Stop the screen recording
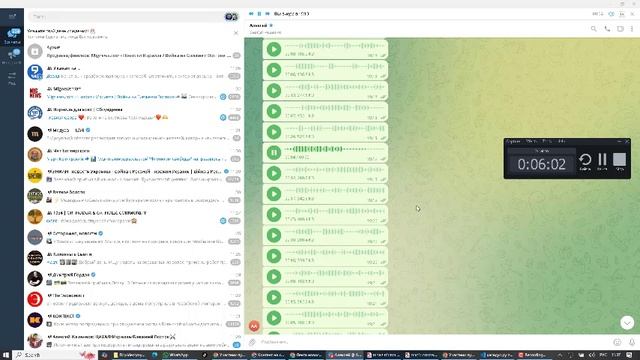The height and width of the screenshot is (360, 640). (619, 162)
